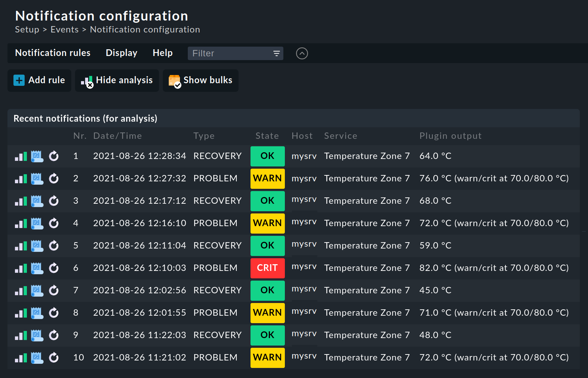
Task: Click date 2021-08-26 11:21:02
Action: (140, 357)
